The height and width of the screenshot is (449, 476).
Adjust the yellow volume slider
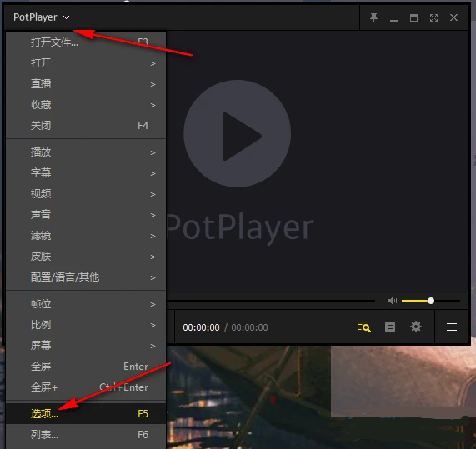430,301
